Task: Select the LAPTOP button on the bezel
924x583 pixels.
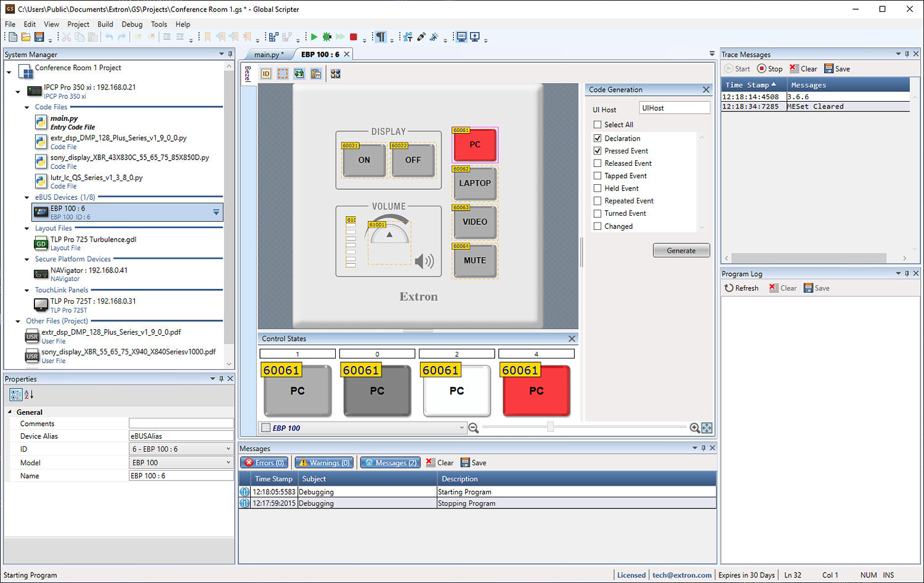Action: coord(475,183)
